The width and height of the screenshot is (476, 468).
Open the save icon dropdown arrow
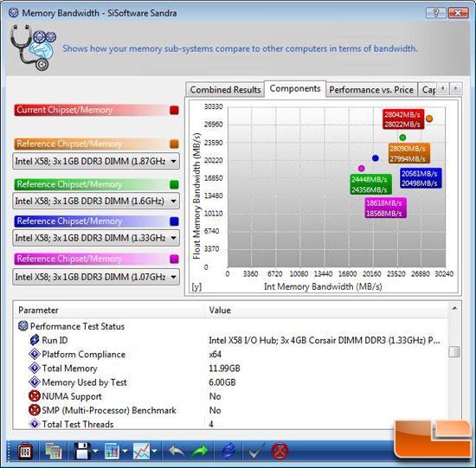click(95, 452)
